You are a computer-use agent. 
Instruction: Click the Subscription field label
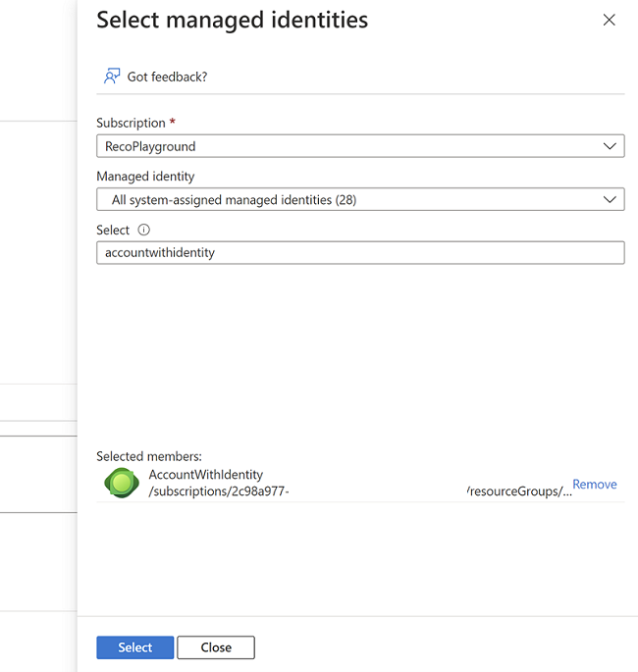(131, 124)
